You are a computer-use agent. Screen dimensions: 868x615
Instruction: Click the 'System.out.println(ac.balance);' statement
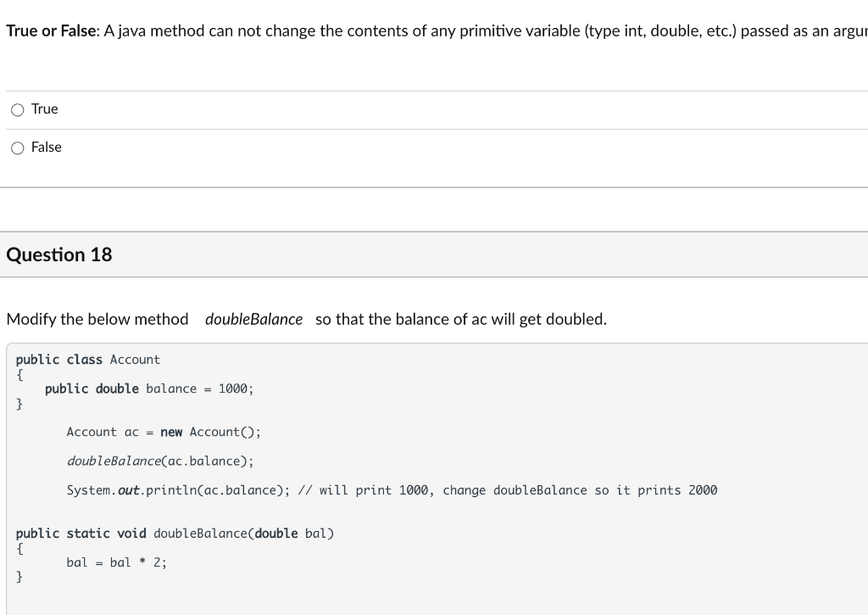click(179, 490)
